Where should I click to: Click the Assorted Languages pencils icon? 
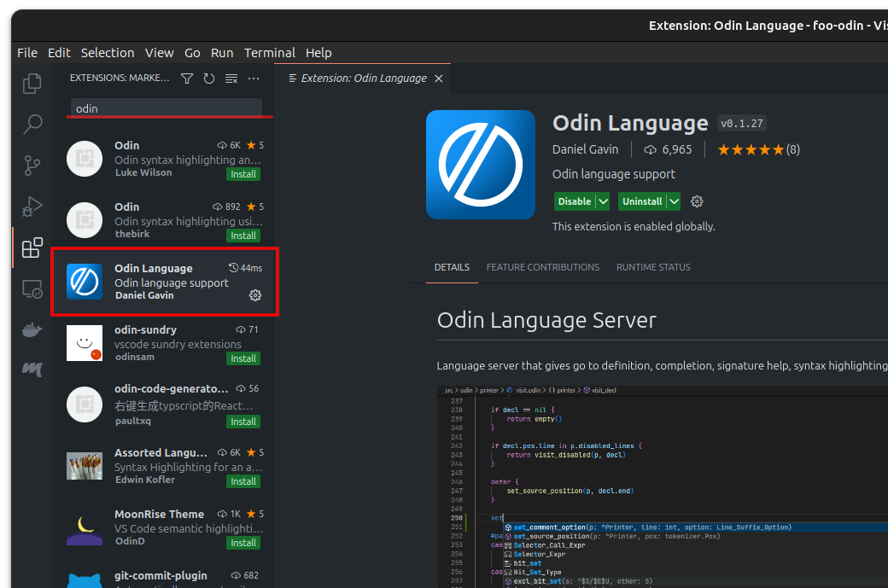(x=85, y=466)
